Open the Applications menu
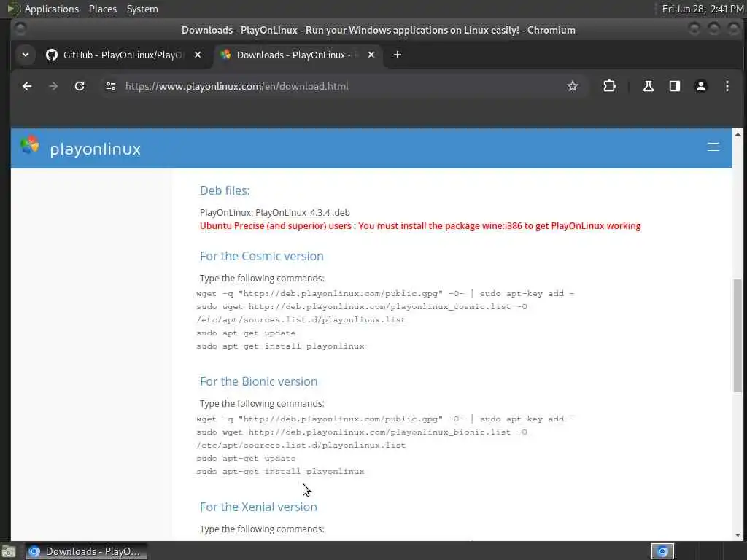The image size is (747, 560). pyautogui.click(x=52, y=9)
